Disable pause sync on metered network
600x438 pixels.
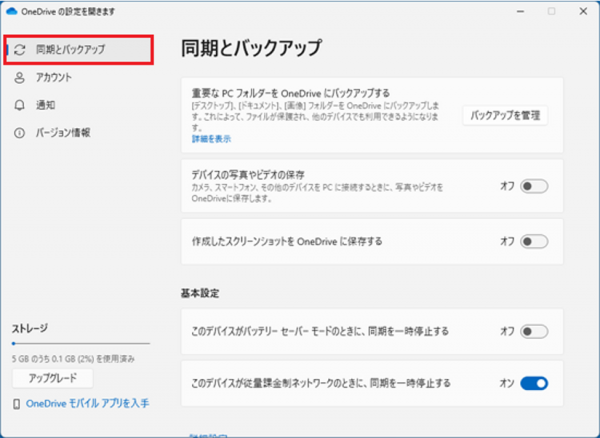(534, 382)
